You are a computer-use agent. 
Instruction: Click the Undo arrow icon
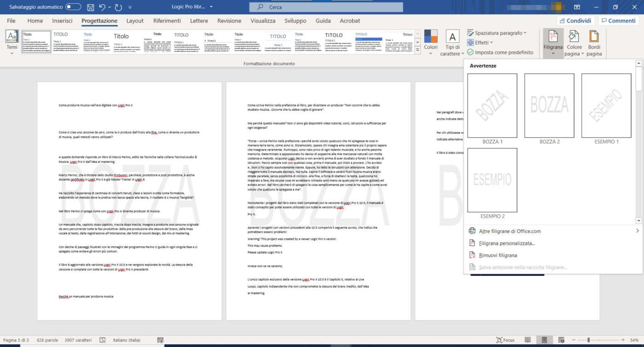point(103,7)
